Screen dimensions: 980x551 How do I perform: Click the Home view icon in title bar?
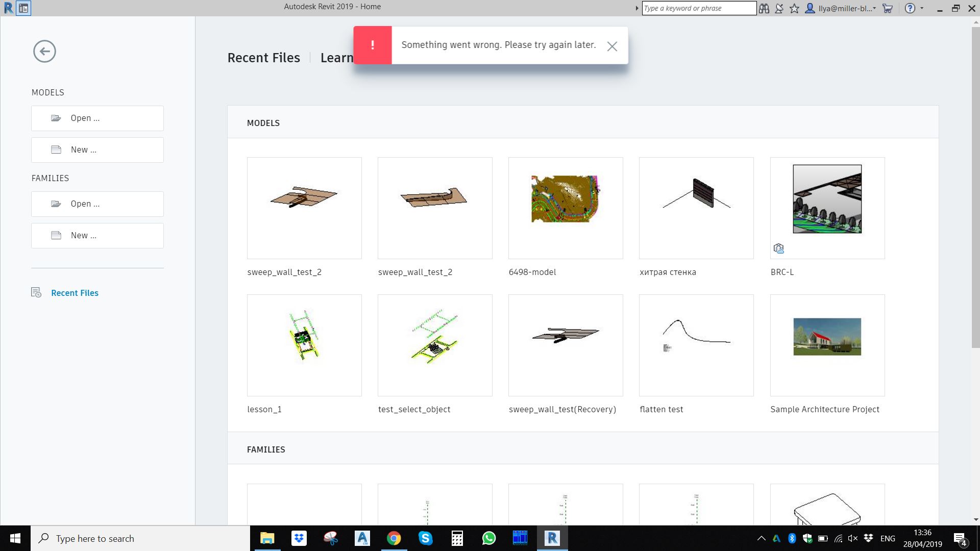pos(23,8)
